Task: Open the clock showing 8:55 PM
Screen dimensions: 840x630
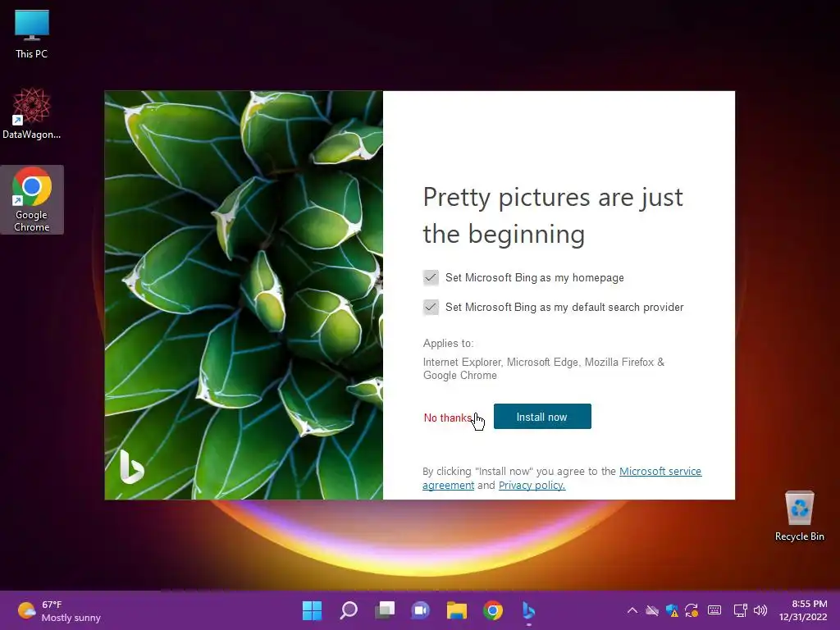Action: point(803,610)
